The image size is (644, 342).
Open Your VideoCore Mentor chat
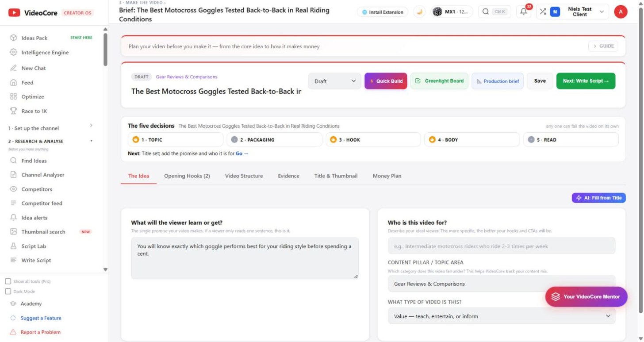pos(586,296)
